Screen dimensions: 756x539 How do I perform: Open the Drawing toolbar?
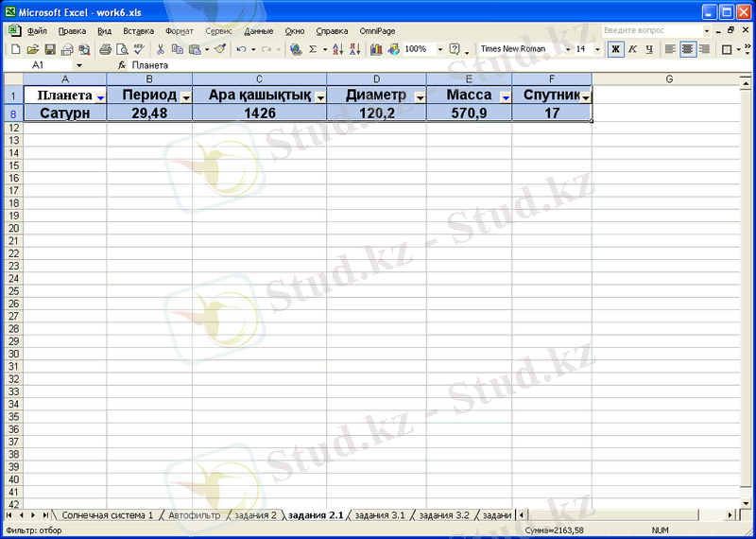pyautogui.click(x=393, y=49)
